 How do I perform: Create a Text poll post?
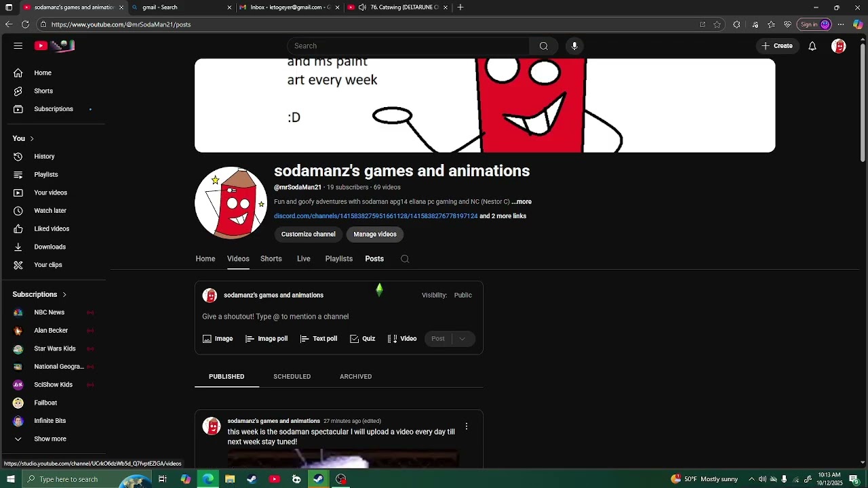(x=319, y=339)
